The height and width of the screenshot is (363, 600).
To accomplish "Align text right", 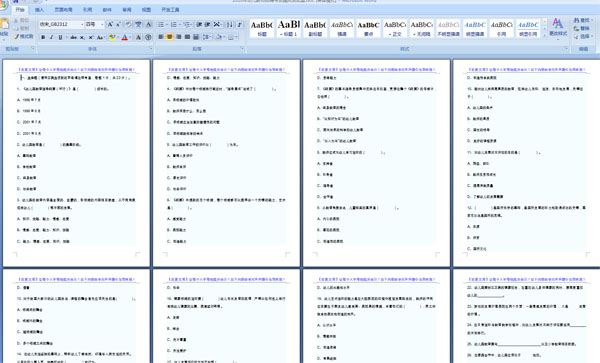I will 178,37.
